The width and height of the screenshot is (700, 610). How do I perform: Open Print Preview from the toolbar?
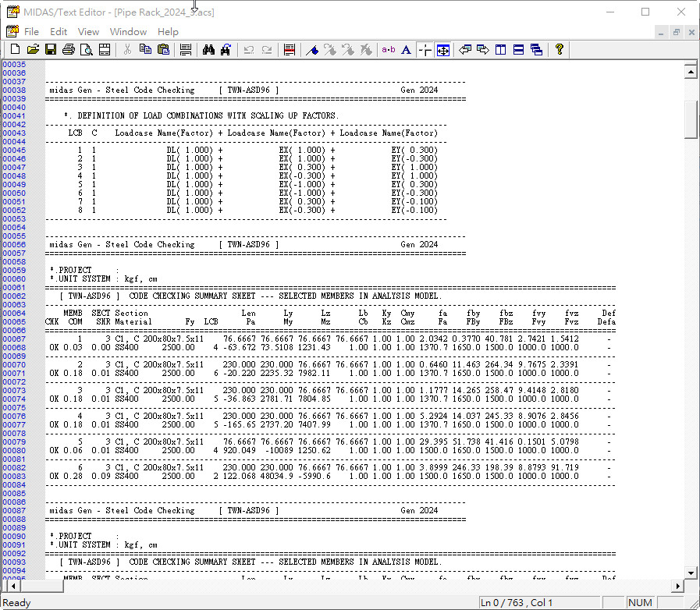coord(86,49)
